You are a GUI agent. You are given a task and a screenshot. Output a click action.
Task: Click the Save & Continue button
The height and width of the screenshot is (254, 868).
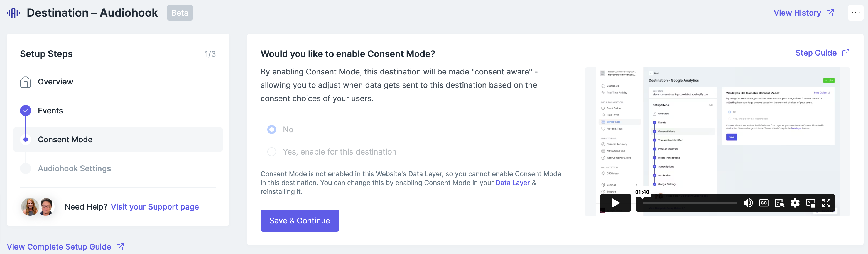[x=300, y=221]
